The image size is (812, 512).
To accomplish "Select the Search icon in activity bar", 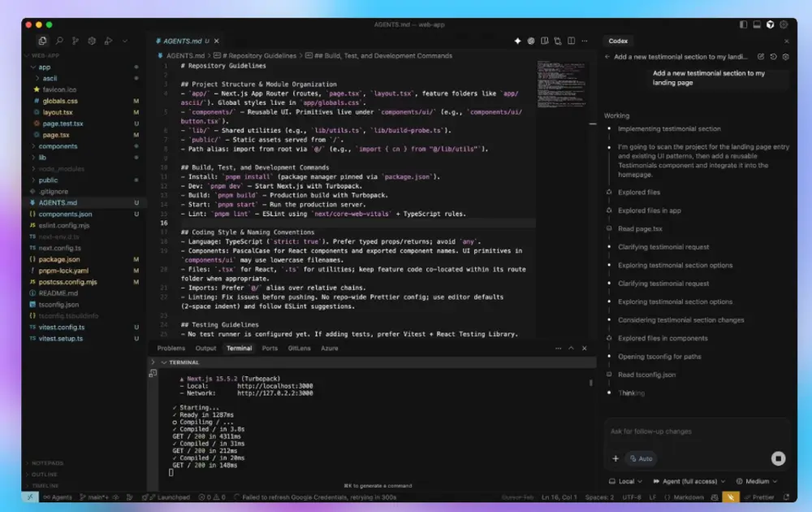I will [x=59, y=41].
